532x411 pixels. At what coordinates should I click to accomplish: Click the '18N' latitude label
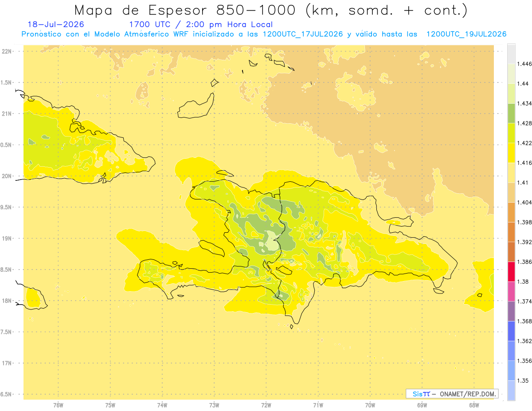tap(7, 301)
